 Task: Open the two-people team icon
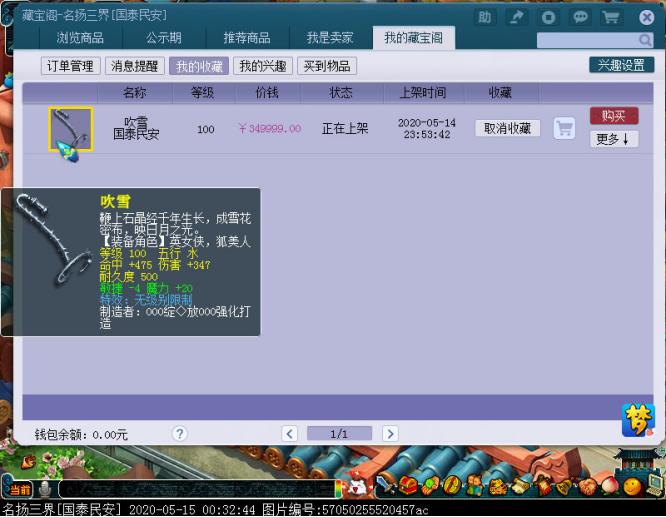click(475, 485)
